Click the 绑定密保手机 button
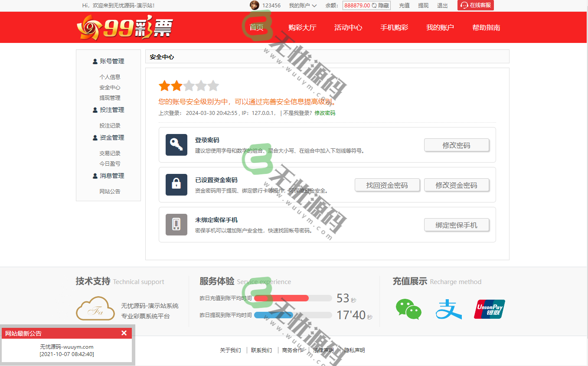 [x=456, y=225]
